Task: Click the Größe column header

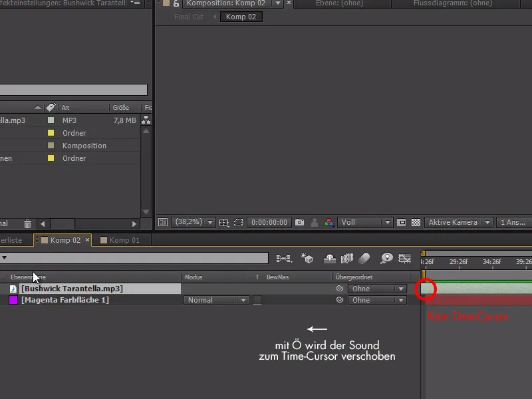Action: (x=121, y=108)
